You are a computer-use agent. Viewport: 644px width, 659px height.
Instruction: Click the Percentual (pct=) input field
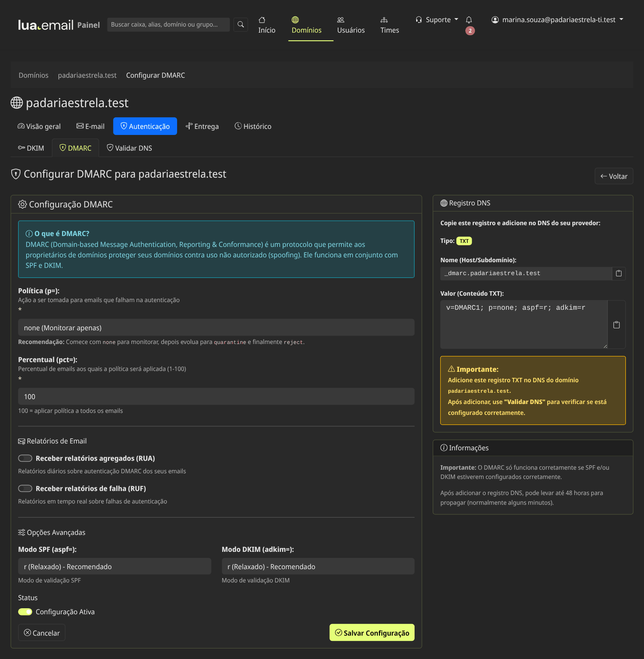(216, 396)
